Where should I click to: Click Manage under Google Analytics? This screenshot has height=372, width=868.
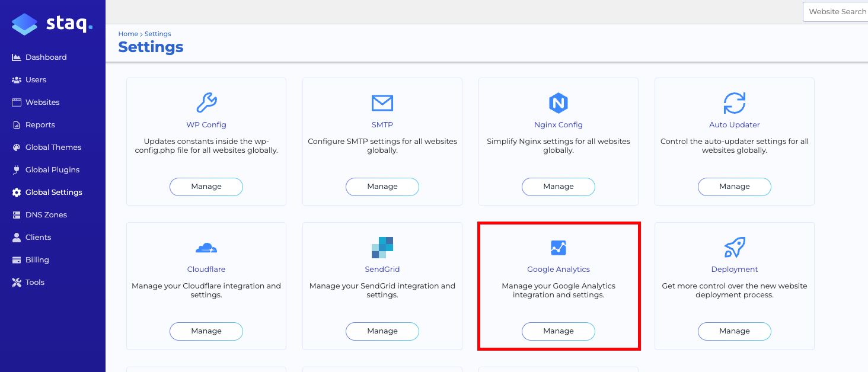click(558, 331)
